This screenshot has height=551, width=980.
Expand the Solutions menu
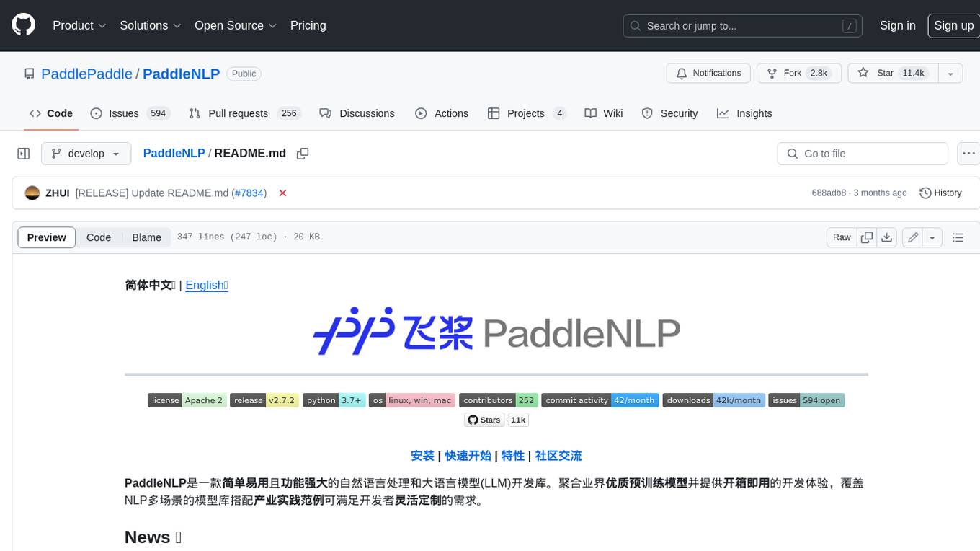151,25
